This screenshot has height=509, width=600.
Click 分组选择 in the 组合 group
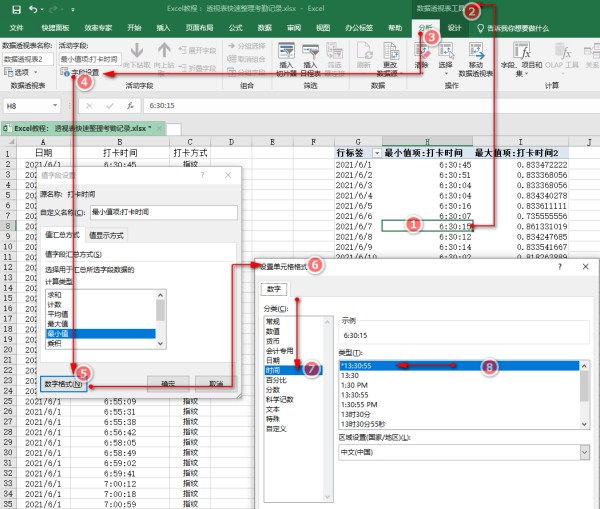pos(246,46)
